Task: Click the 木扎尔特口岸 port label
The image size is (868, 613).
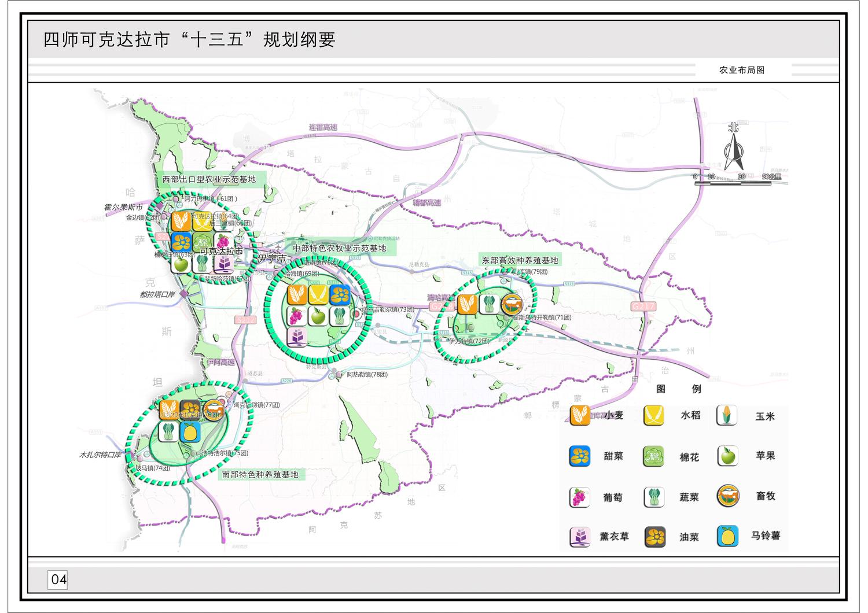Action: click(101, 455)
